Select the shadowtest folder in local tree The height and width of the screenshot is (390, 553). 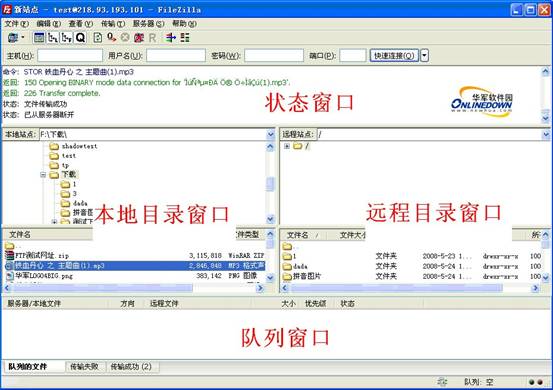click(79, 146)
